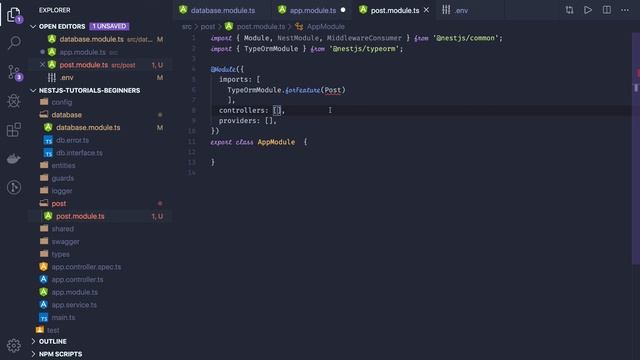Screen dimensions: 640x360
Task: Open the Explorer view in activity bar
Action: point(13,15)
